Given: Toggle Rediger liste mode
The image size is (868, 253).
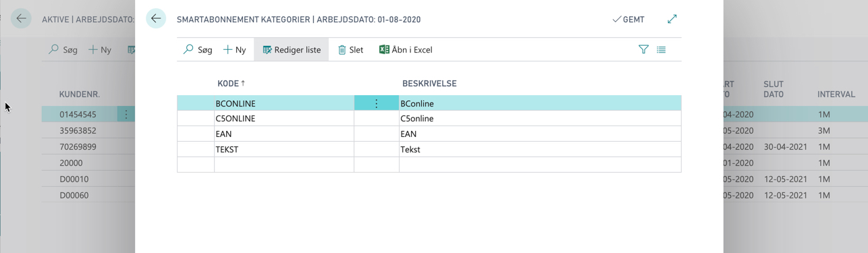Looking at the screenshot, I should click(292, 49).
